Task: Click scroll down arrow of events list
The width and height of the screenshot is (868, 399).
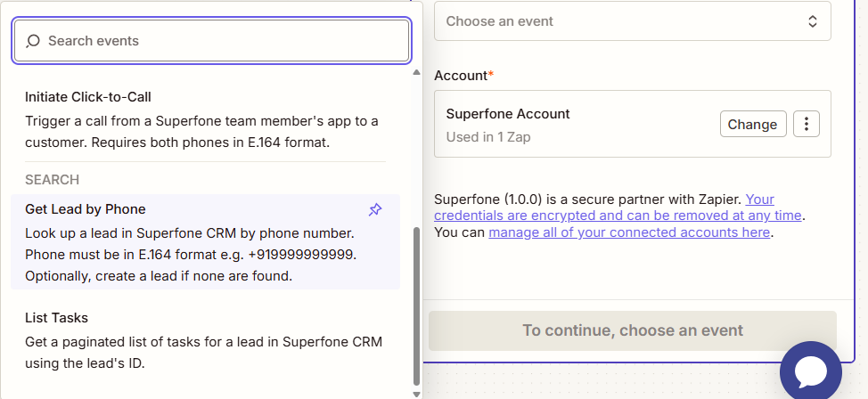Action: tap(417, 394)
